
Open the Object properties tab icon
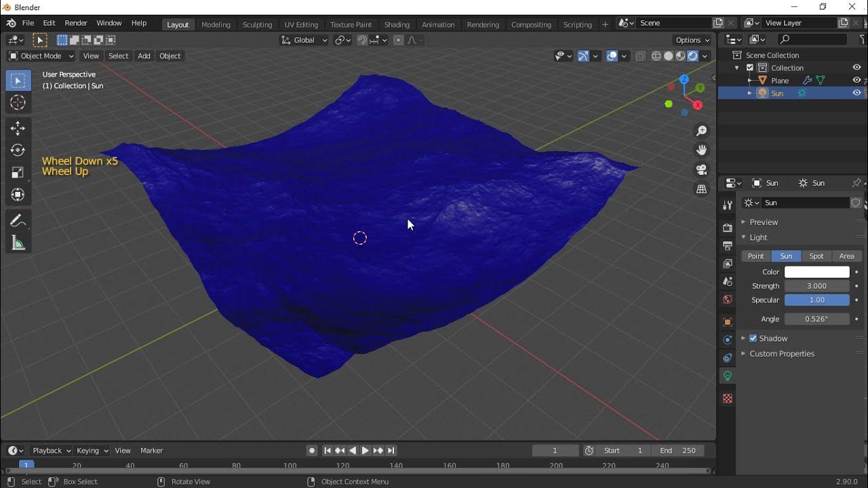[x=728, y=322]
